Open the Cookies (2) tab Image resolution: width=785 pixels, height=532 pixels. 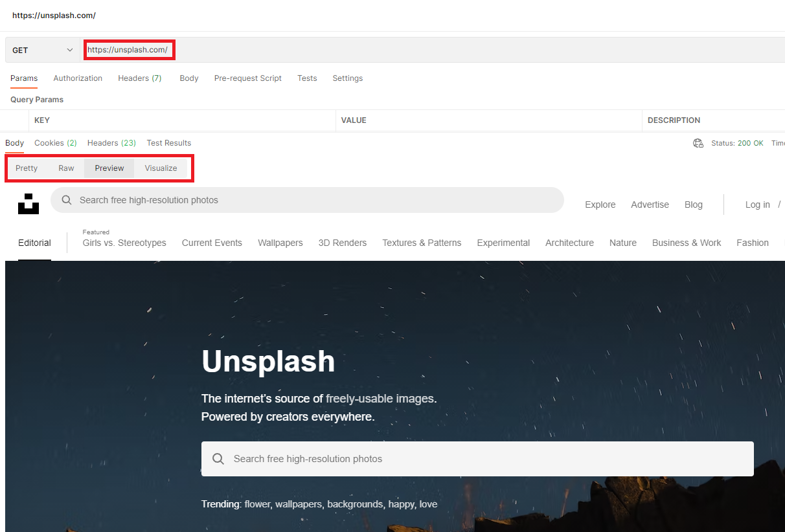[56, 143]
